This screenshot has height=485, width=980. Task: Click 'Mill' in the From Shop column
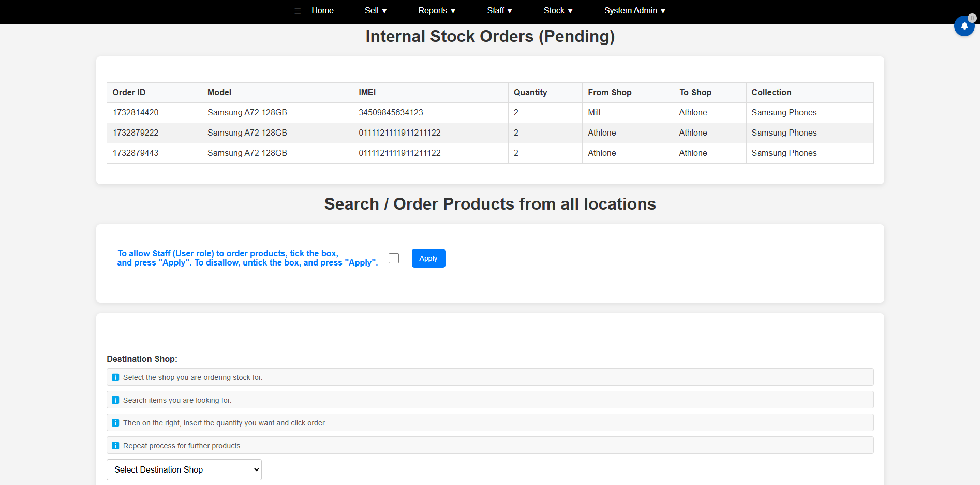pos(594,113)
